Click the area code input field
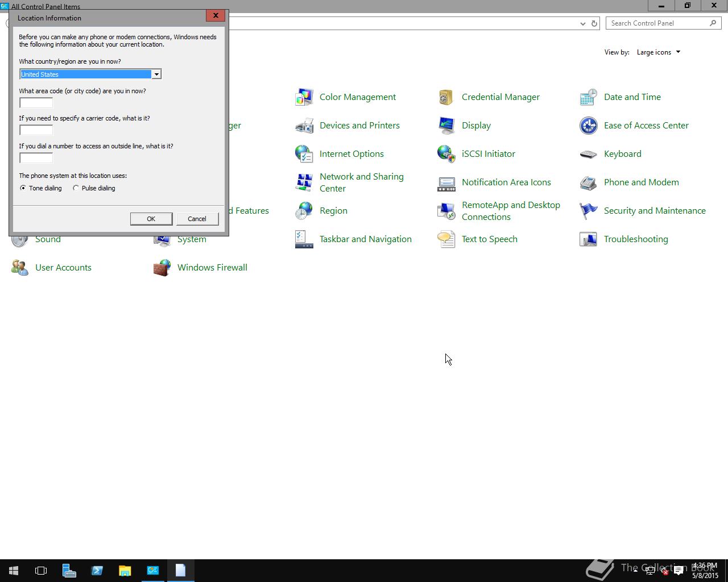 (36, 103)
